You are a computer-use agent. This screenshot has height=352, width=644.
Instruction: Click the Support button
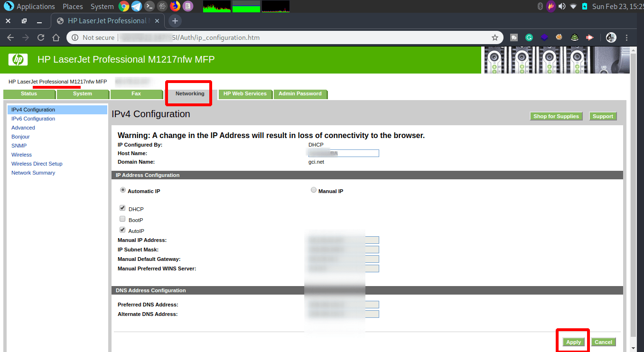(x=603, y=116)
